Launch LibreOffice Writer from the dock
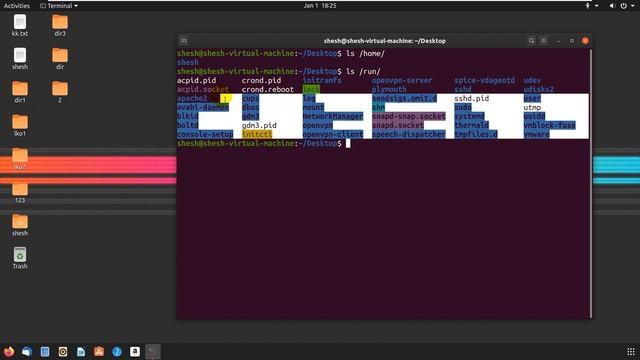 [81, 351]
